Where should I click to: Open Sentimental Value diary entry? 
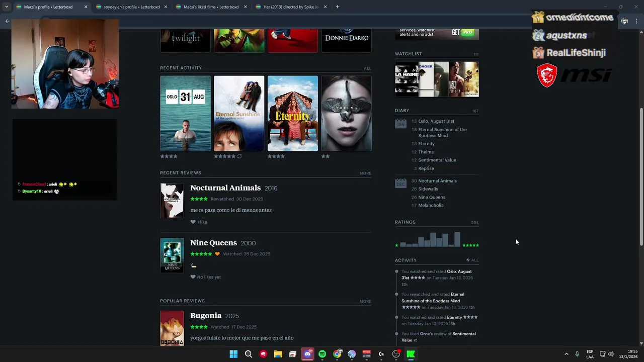437,160
